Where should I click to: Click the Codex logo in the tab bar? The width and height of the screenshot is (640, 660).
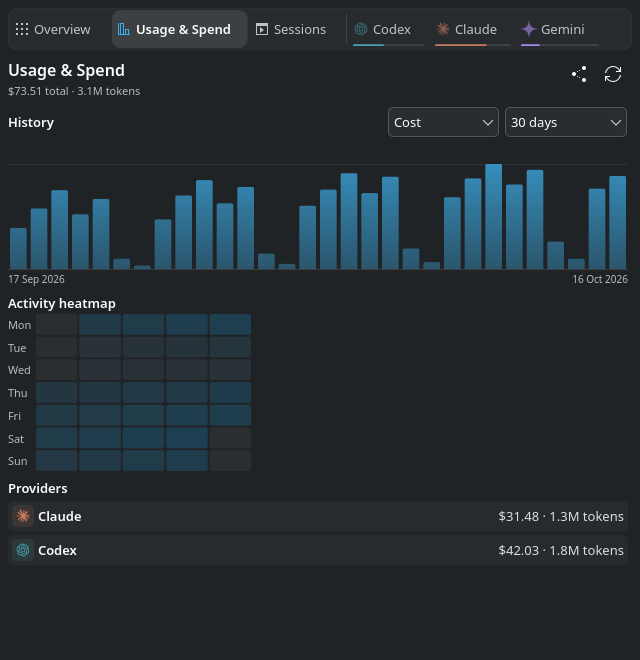click(x=361, y=29)
